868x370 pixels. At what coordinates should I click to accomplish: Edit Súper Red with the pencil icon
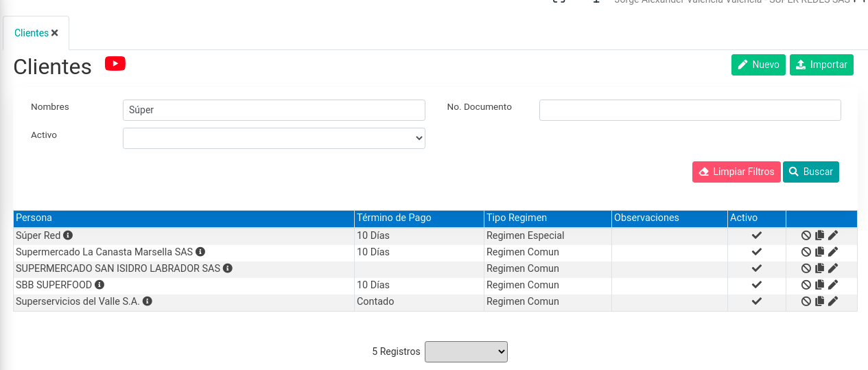tap(833, 235)
